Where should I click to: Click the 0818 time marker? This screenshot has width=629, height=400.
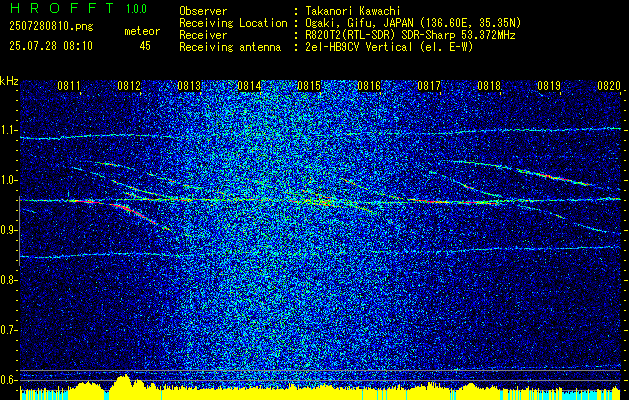pyautogui.click(x=489, y=85)
